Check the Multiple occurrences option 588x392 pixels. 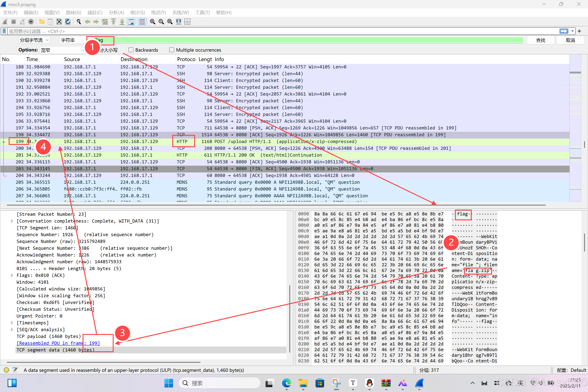tap(172, 50)
